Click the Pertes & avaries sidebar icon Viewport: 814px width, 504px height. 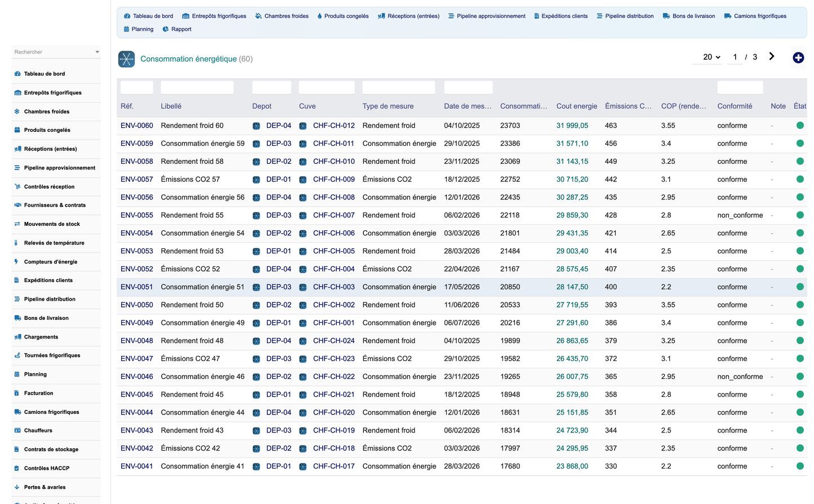click(16, 487)
